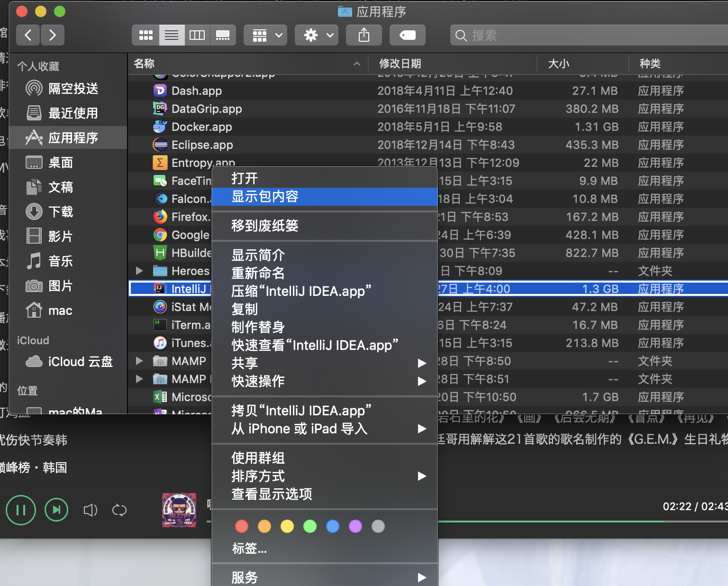Viewport: 728px width, 586px height.
Task: Open Movies (影片) in sidebar
Action: tap(68, 237)
